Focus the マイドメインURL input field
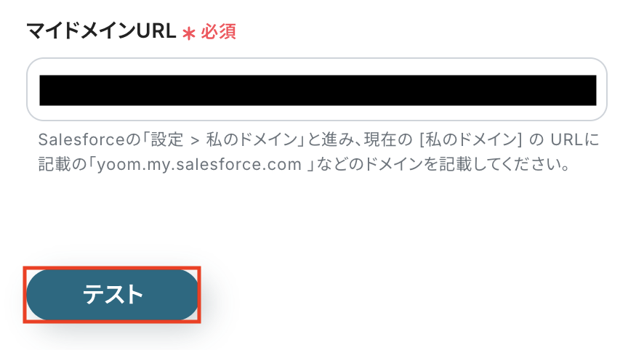 [317, 89]
